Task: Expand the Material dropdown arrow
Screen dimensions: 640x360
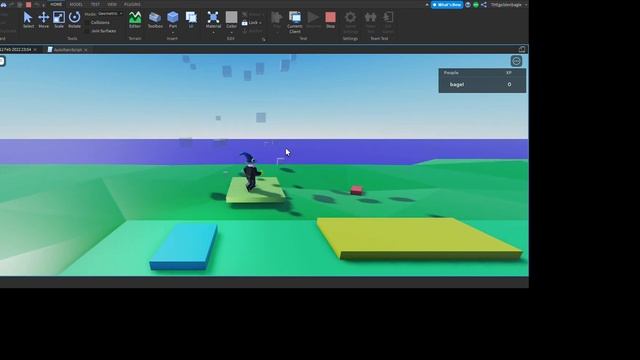Action: [213, 32]
